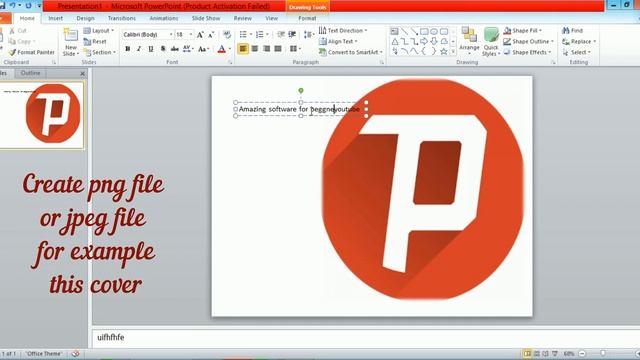The image size is (640, 360).
Task: Open Convert to SmartArt dropdown
Action: pyautogui.click(x=351, y=52)
